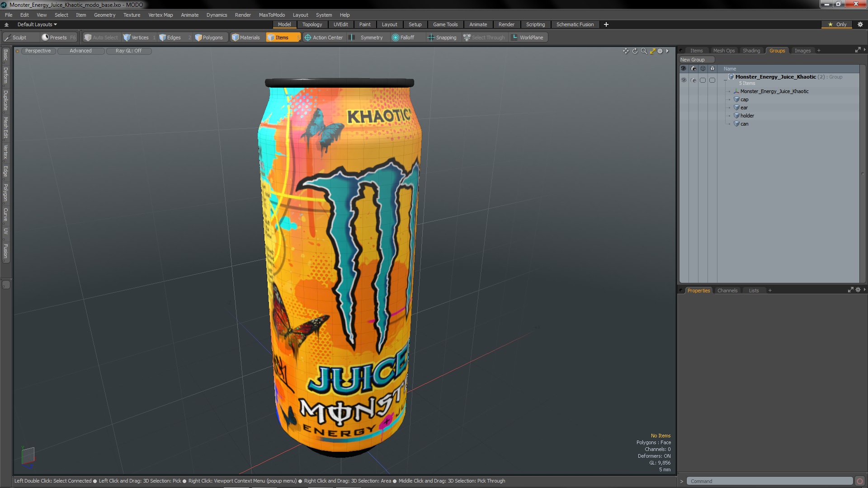868x488 pixels.
Task: Open layout settings gear at top right
Action: 860,24
